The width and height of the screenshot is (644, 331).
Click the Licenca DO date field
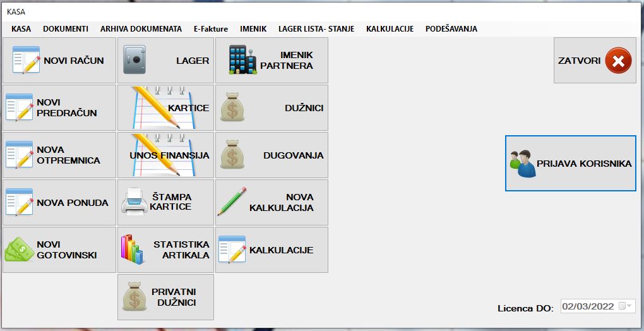[588, 306]
